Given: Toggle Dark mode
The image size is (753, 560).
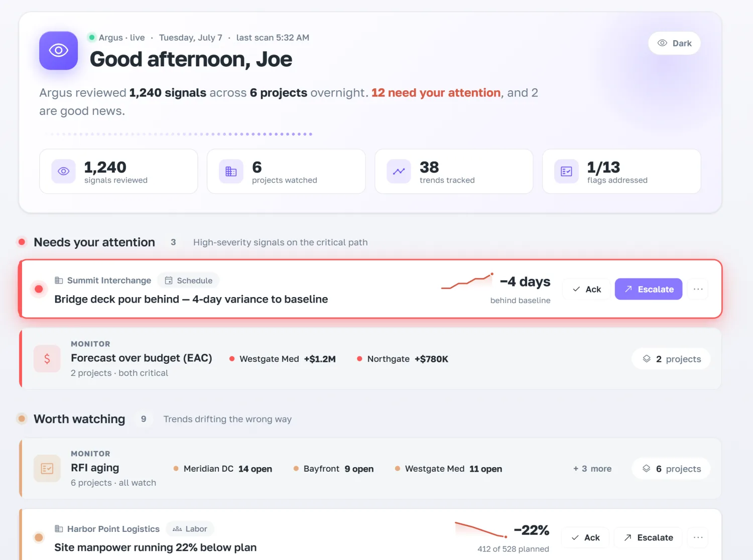Looking at the screenshot, I should tap(674, 43).
